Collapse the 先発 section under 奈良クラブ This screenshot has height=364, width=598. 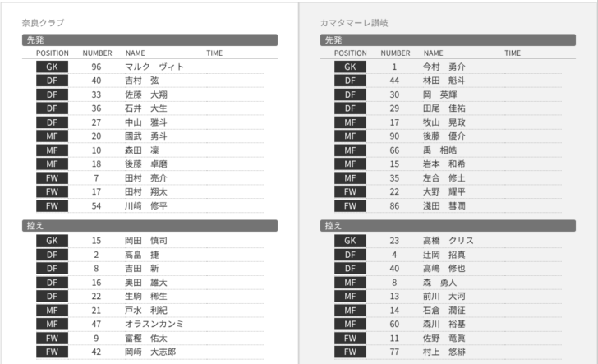pyautogui.click(x=149, y=39)
